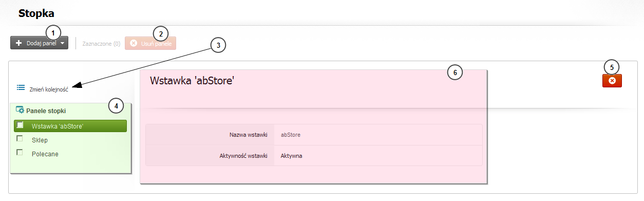644x201 pixels.
Task: Tick the Polecane checkbox
Action: click(20, 152)
